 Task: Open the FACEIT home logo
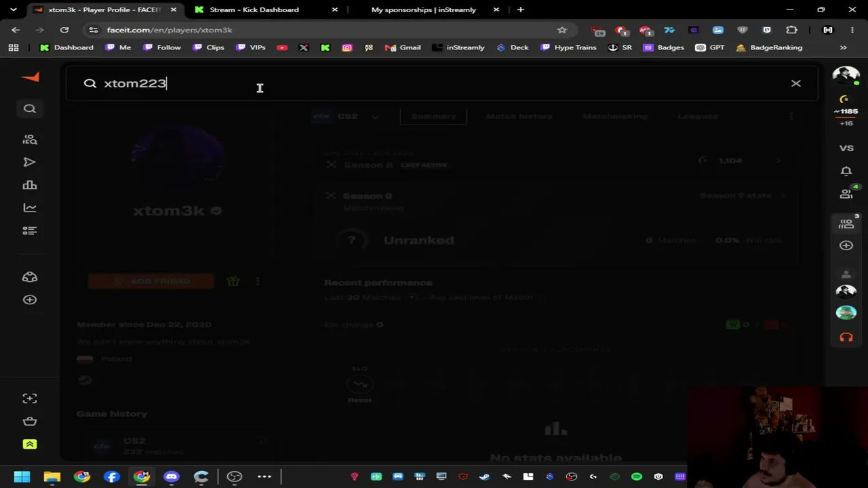pos(30,77)
